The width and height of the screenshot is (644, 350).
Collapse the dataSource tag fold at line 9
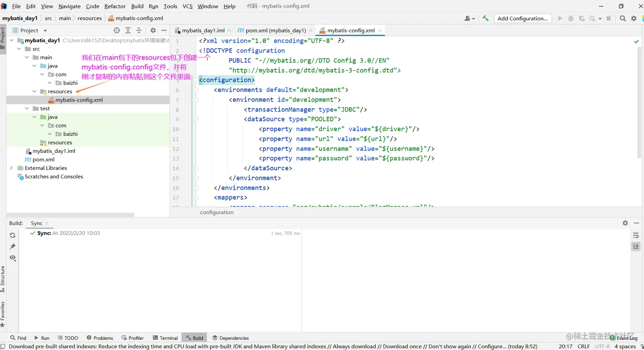196,119
